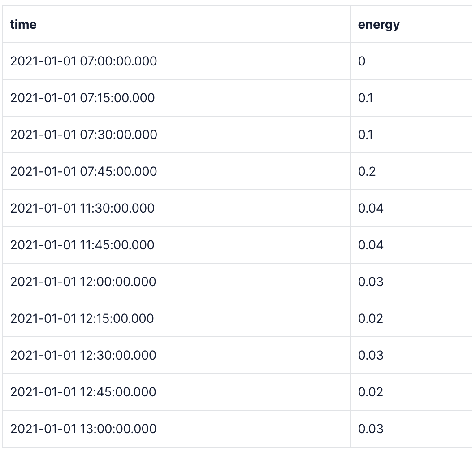Screen dimensions: 476x452
Task: Click the 11:30:00.000 time cell
Action: 82,209
